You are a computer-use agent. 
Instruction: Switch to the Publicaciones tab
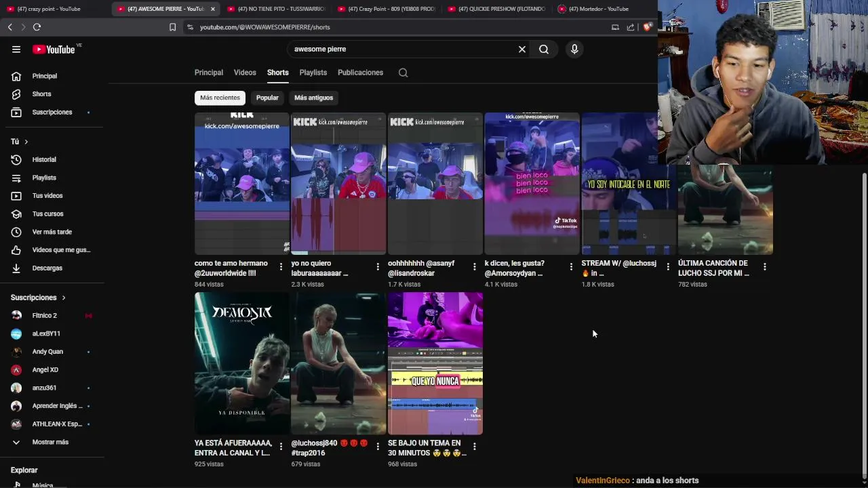(360, 73)
